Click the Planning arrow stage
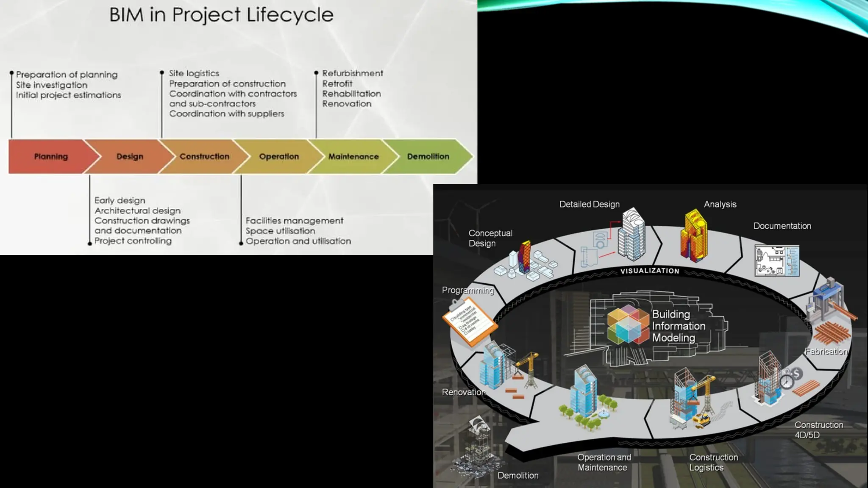Viewport: 868px width, 488px height. pyautogui.click(x=51, y=156)
